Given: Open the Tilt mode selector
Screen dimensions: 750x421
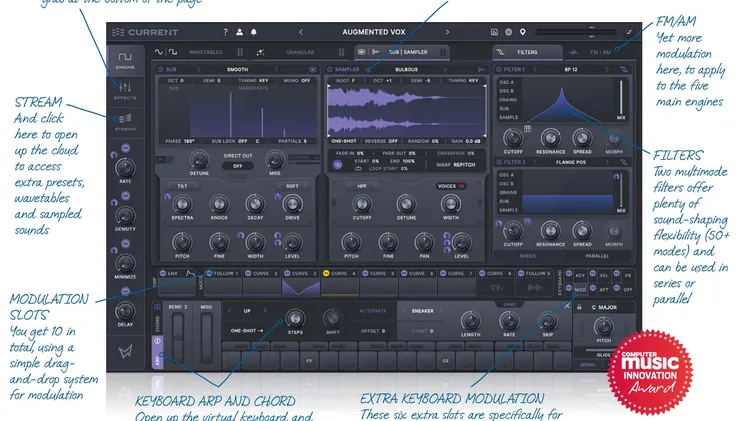Looking at the screenshot, I should (x=183, y=186).
